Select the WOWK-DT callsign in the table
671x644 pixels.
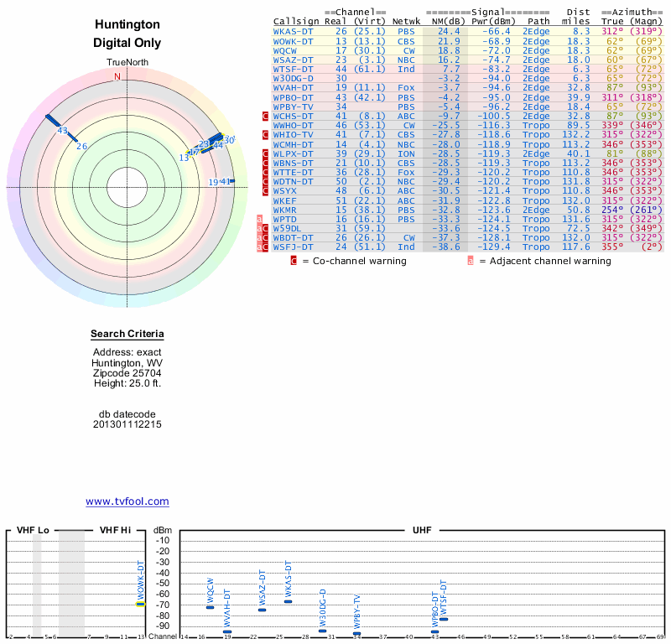[293, 40]
